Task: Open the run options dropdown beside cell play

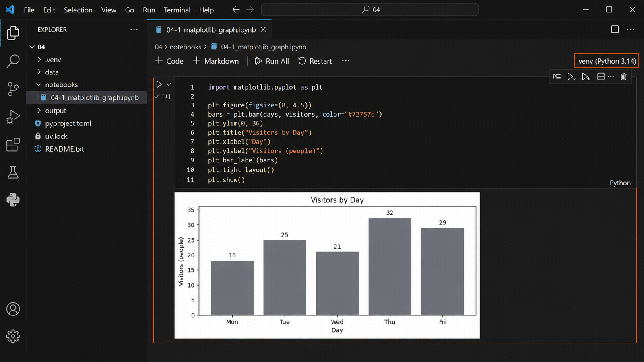Action: (169, 84)
